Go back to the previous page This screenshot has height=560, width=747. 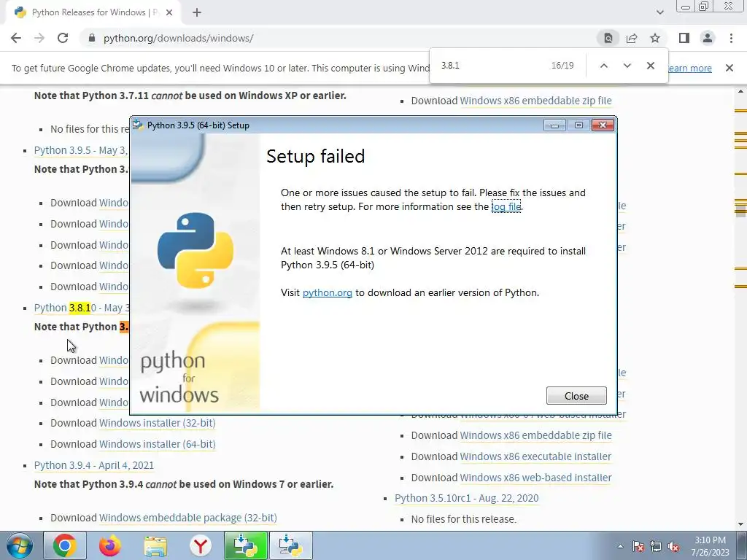coord(16,38)
